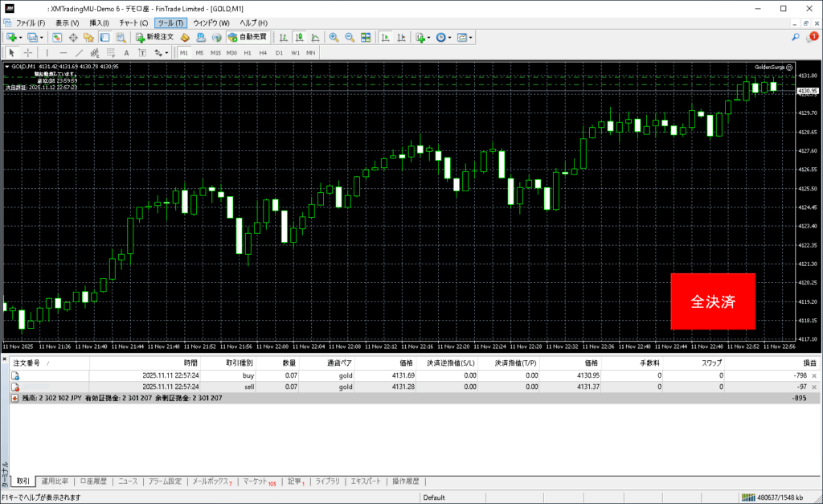Switch chart timeframe to H1

coord(248,53)
